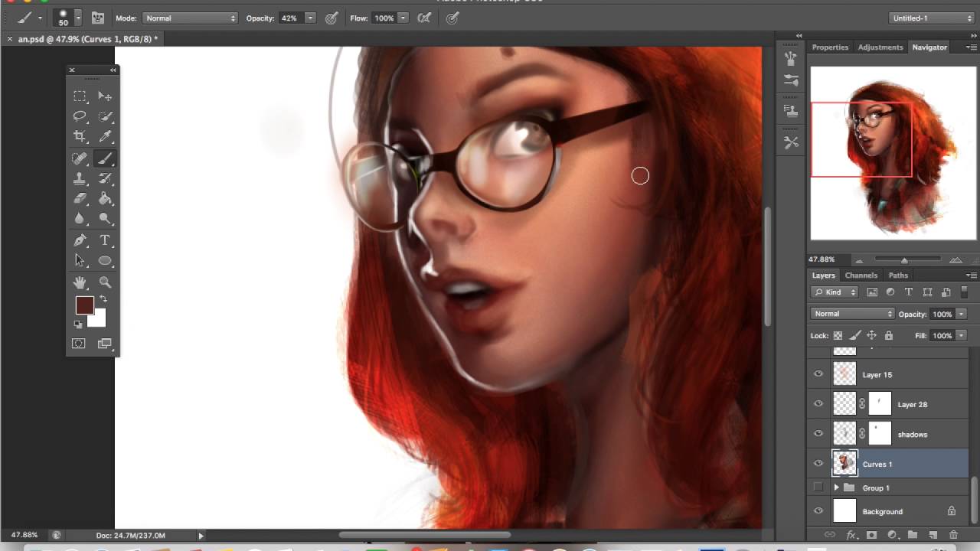Change the screen mode

click(105, 344)
